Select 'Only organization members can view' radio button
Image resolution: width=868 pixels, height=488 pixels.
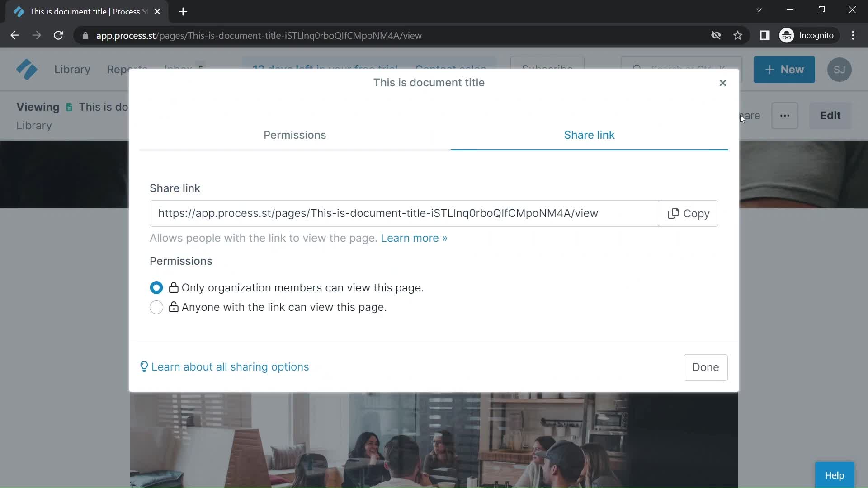[x=156, y=288]
